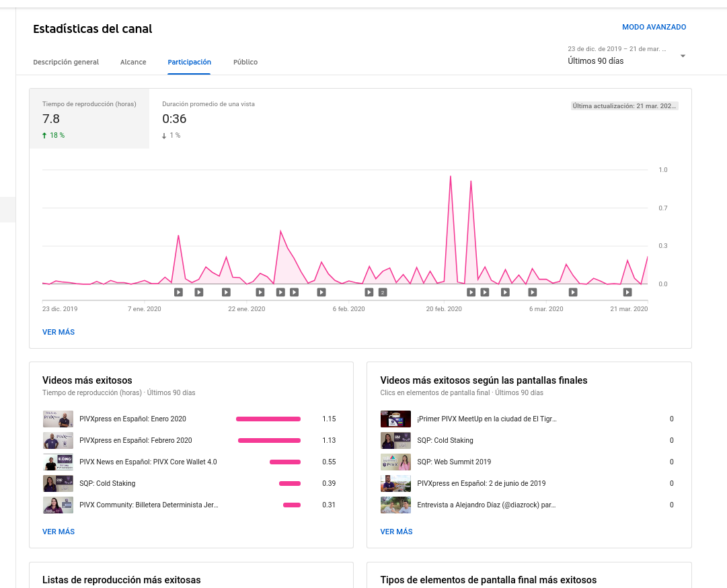Click the video marker immediately left of marker 2
The image size is (727, 588).
tap(369, 292)
